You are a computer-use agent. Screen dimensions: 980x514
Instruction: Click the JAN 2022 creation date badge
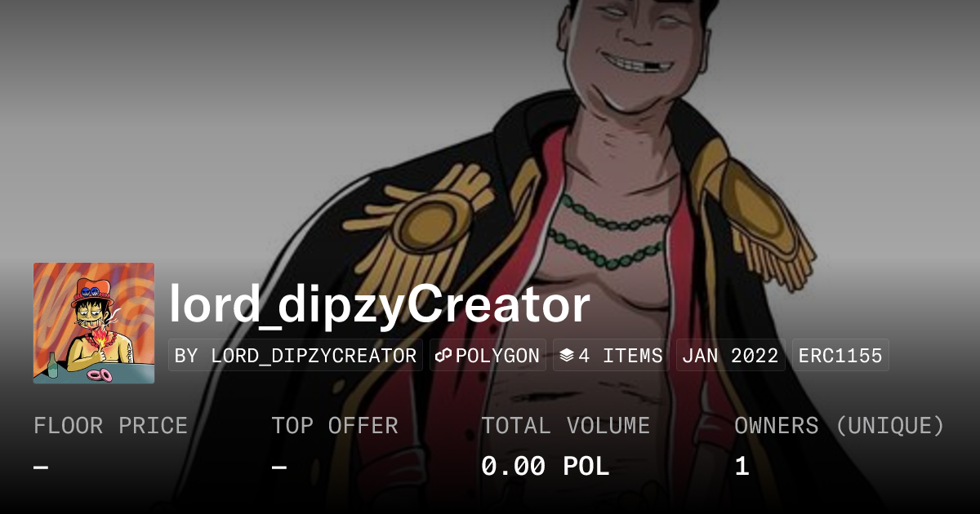tap(731, 356)
